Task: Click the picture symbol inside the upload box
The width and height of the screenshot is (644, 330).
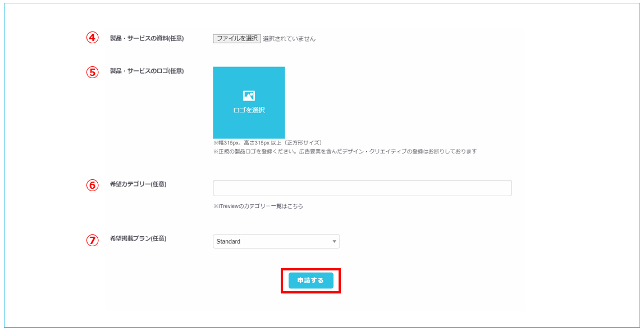Action: tap(249, 96)
